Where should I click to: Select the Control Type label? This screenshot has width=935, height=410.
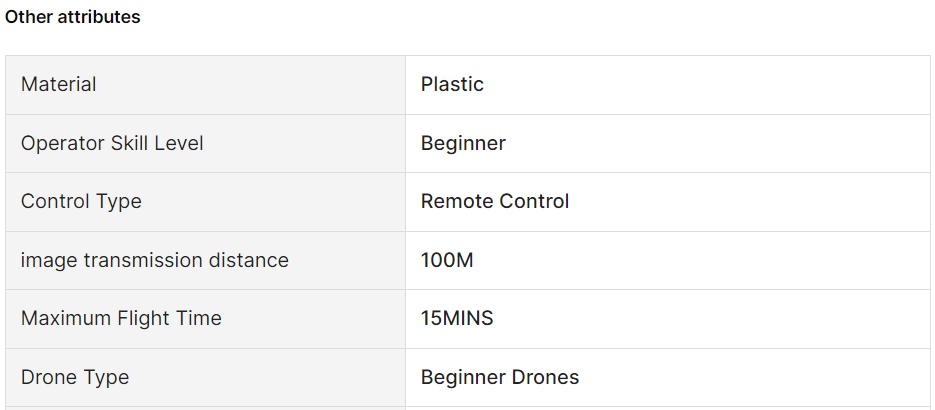[81, 201]
